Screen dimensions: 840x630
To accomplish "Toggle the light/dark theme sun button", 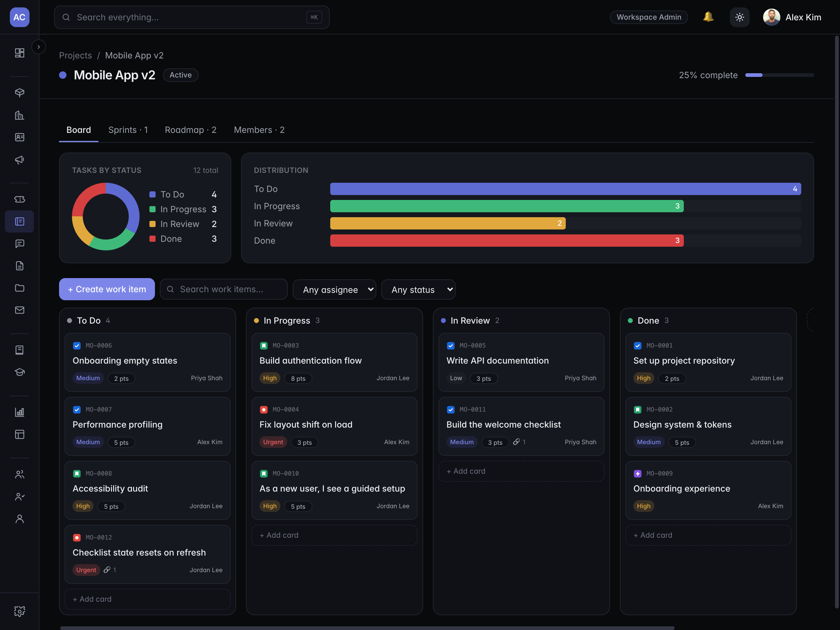I will tap(739, 17).
